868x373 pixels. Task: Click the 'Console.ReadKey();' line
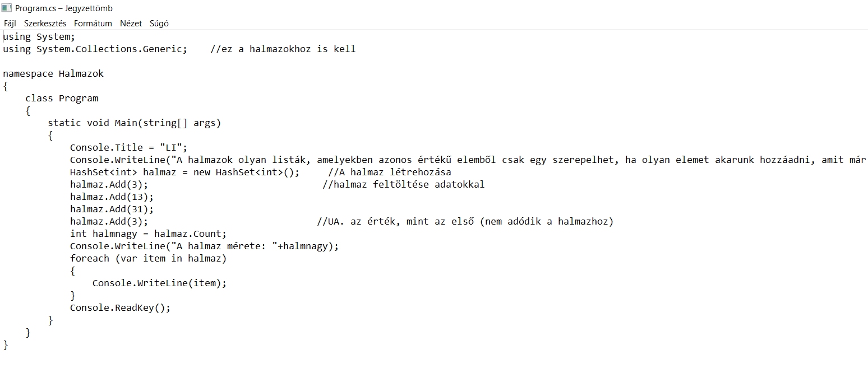tap(120, 308)
